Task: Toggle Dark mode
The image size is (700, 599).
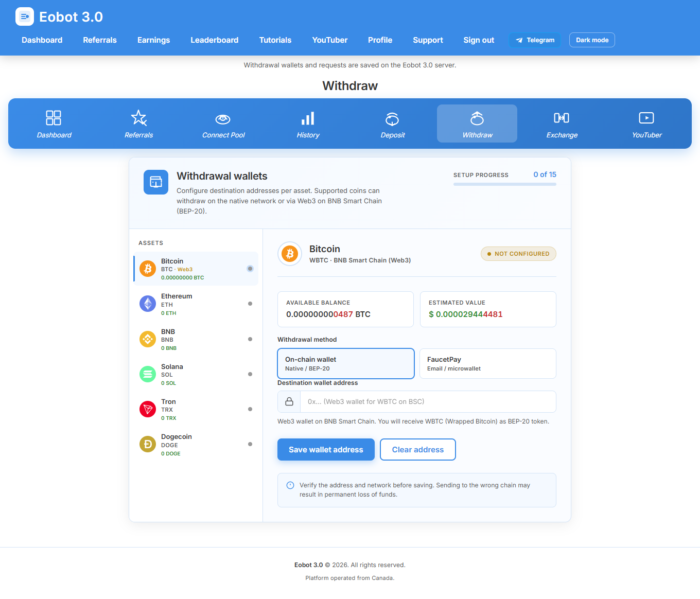Action: pos(592,40)
